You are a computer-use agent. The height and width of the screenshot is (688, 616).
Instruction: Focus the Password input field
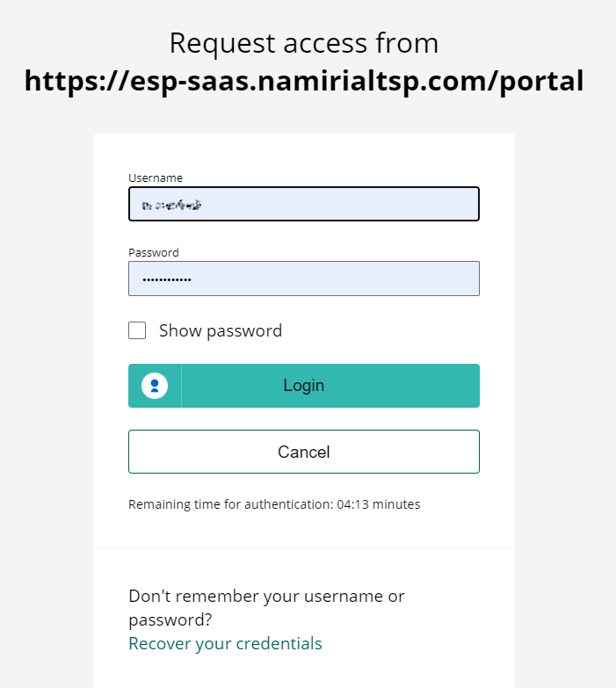coord(304,279)
